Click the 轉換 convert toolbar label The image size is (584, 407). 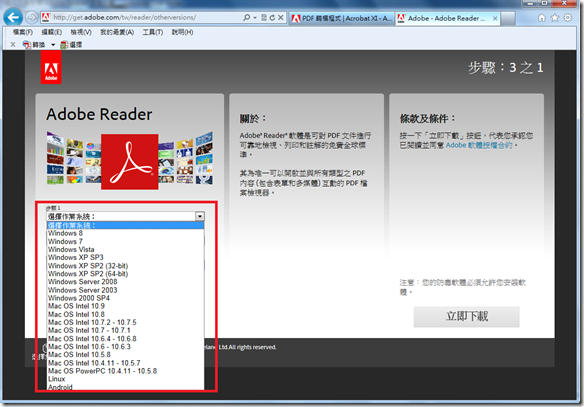[x=39, y=45]
